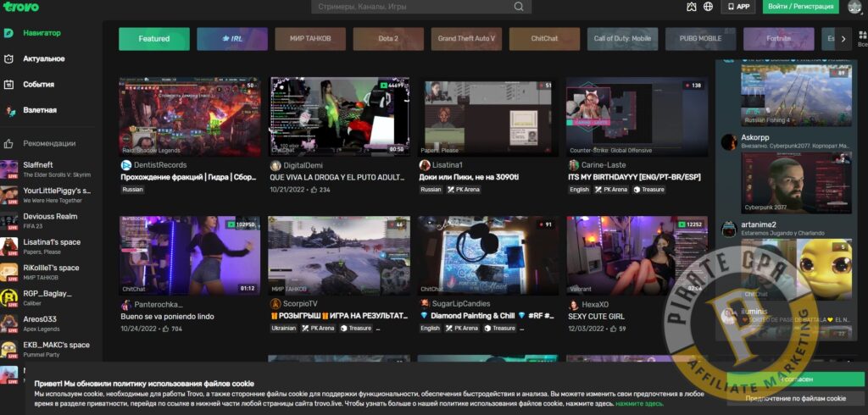The image size is (868, 415).
Task: Show next categories with right chevron
Action: 843,39
